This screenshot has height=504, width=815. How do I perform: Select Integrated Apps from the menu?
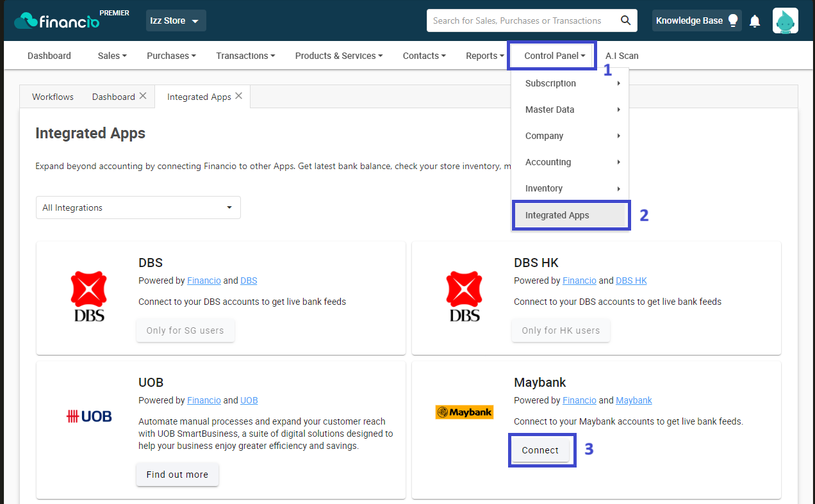click(570, 215)
